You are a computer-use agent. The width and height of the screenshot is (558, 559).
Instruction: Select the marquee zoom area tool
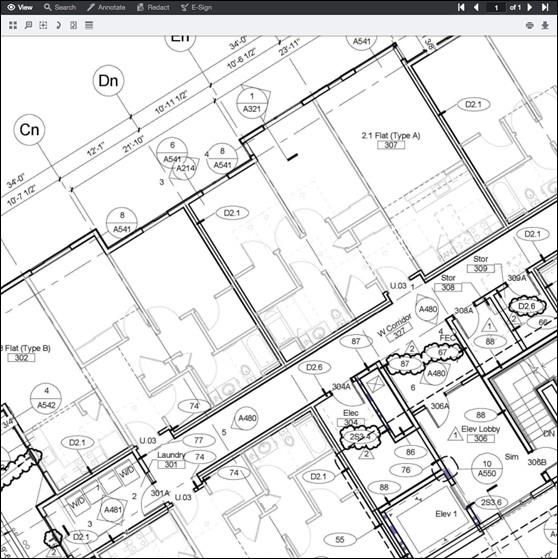pos(43,25)
